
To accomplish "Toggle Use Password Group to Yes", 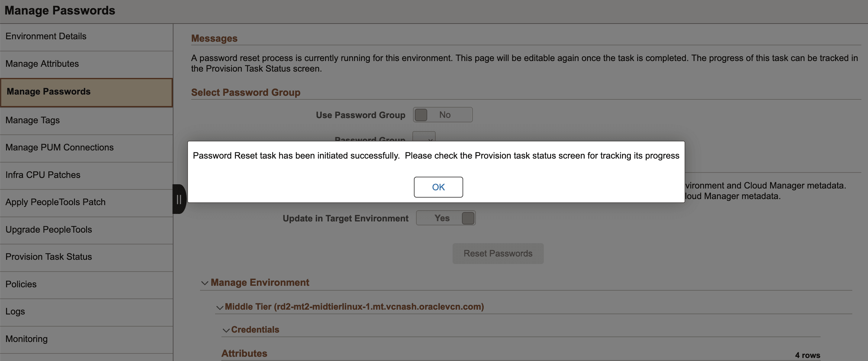I will click(442, 114).
